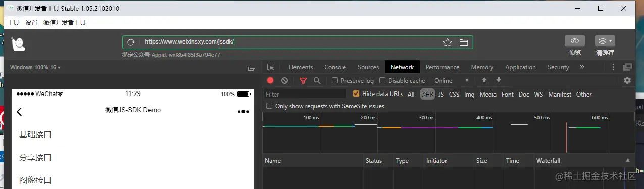The image size is (644, 189).
Task: Enable the Disable cache checkbox
Action: [382, 80]
